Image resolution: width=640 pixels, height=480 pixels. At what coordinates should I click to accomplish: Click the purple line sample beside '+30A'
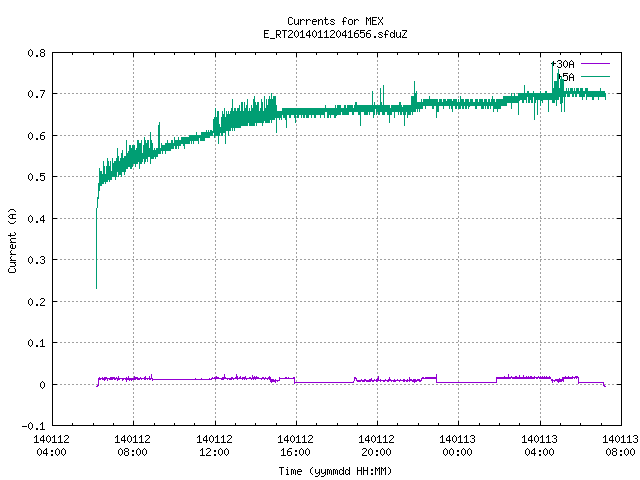point(595,64)
